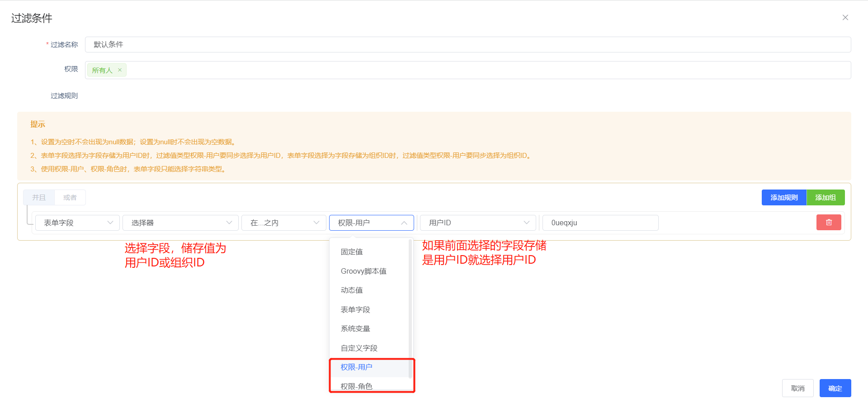Pick 系统变量 in the dropdown list
Screen dimensions: 868x408
[x=355, y=329]
